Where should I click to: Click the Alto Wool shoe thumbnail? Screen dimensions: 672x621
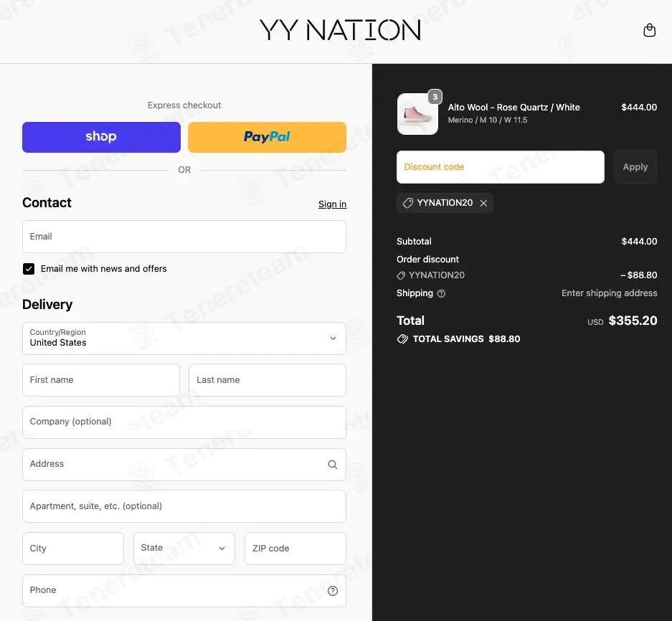coord(418,114)
